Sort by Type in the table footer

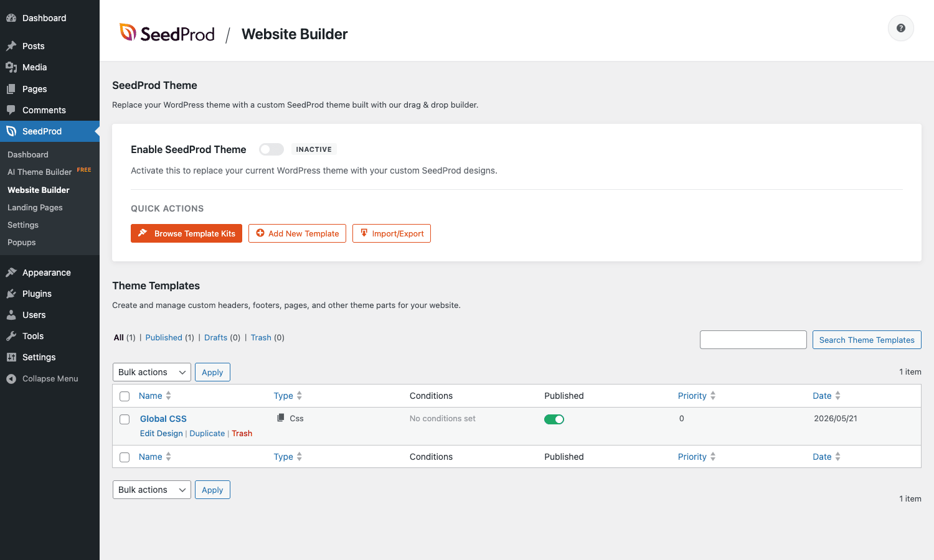tap(288, 457)
